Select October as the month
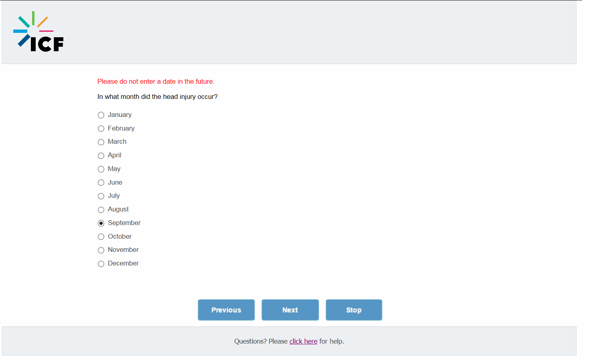Image resolution: width=589 pixels, height=364 pixels. tap(101, 237)
